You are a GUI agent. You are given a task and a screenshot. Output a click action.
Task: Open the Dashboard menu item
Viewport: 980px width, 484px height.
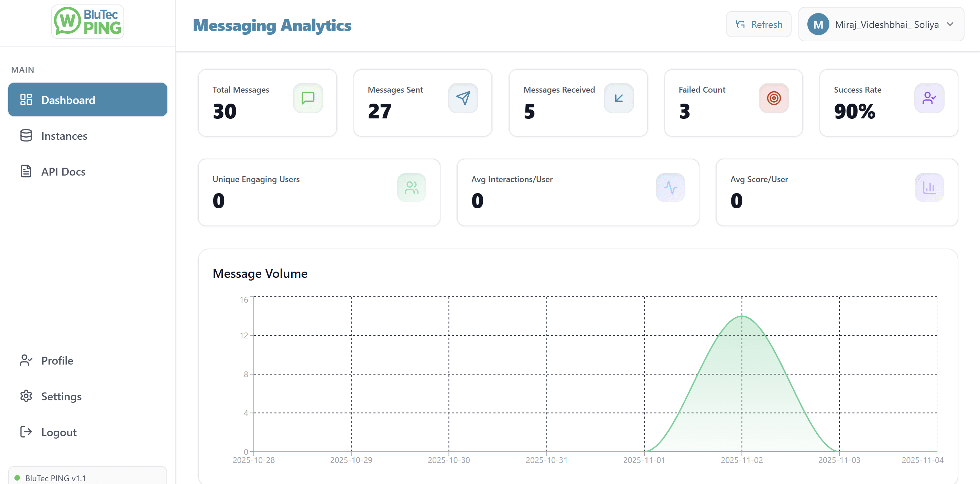(x=87, y=99)
